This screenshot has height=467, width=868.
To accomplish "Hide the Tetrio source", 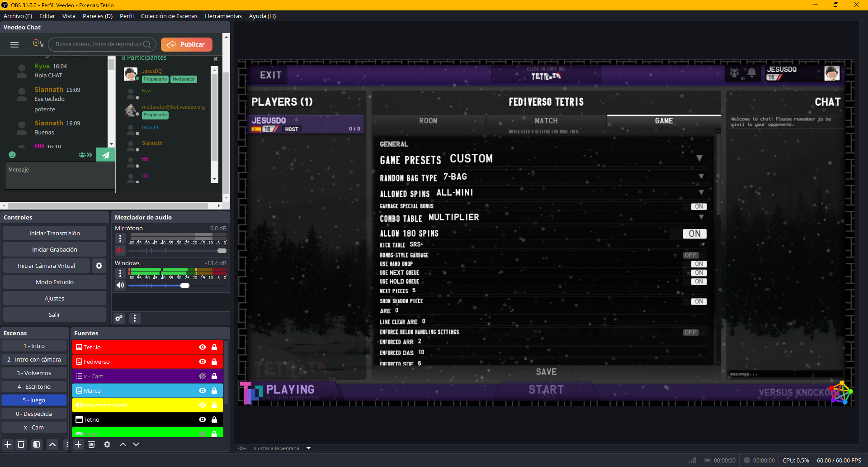I will tap(203, 419).
